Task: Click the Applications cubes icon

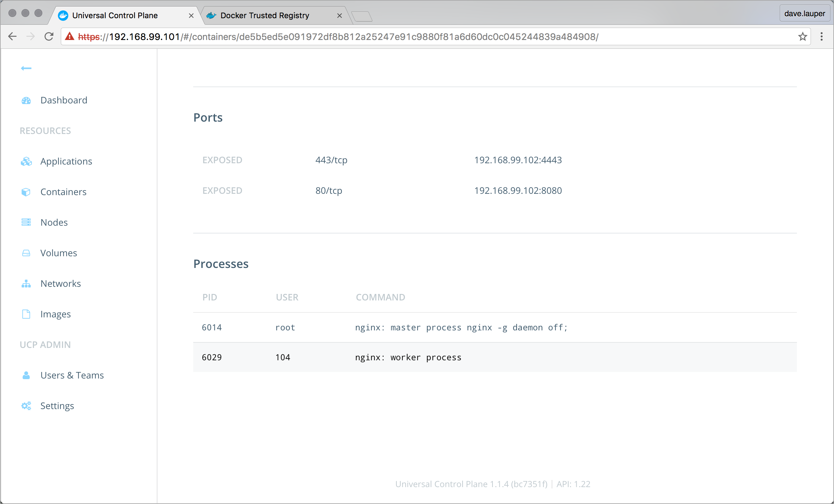Action: tap(26, 162)
